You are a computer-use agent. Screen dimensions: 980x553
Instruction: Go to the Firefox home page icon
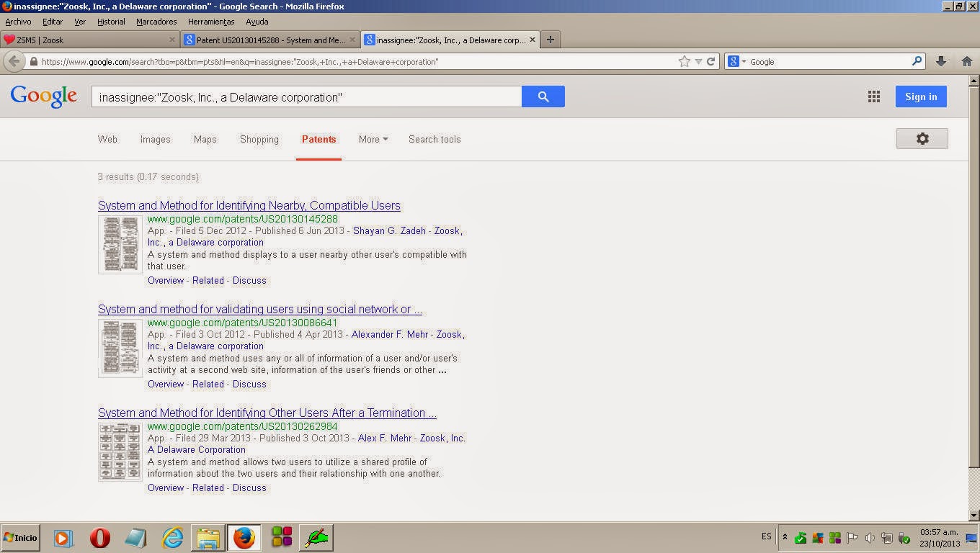967,62
